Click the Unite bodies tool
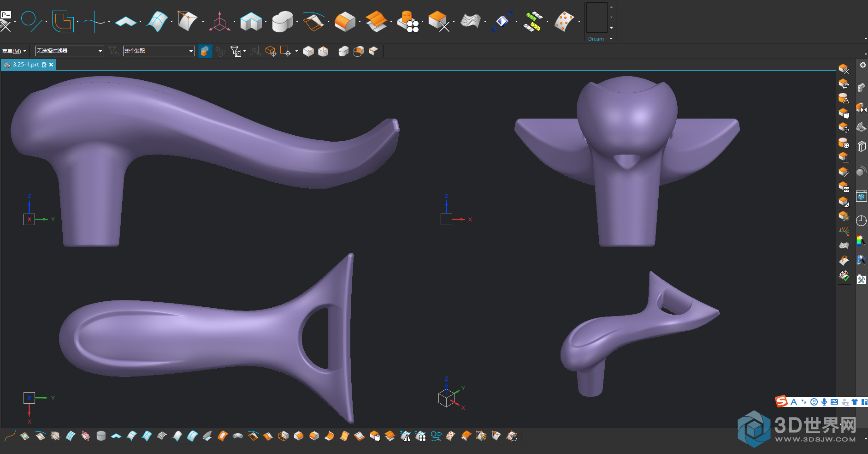This screenshot has height=454, width=868. click(x=283, y=21)
